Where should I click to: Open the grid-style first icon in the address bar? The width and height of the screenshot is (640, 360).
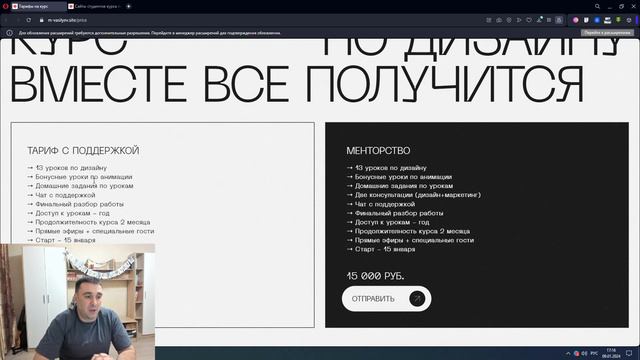pos(489,20)
